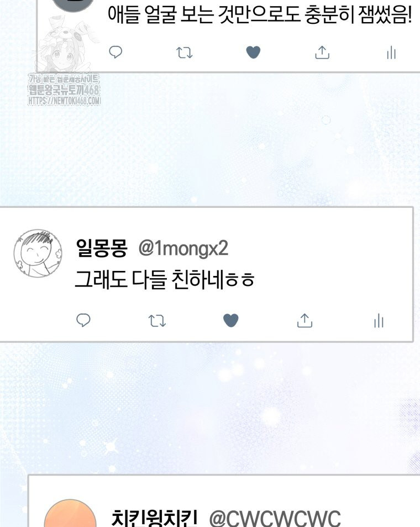Open view stats for 일몽몽's post
The image size is (420, 527).
[x=379, y=321]
